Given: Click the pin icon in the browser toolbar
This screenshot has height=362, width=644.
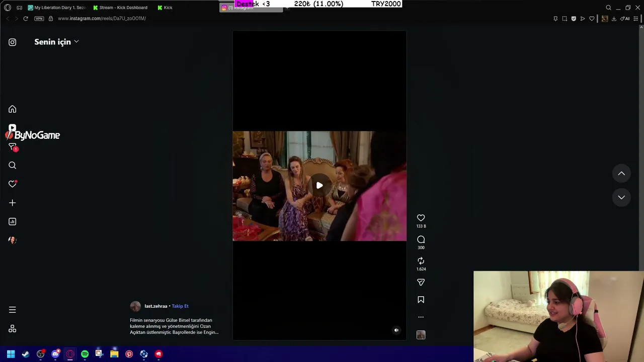Looking at the screenshot, I should click(555, 19).
